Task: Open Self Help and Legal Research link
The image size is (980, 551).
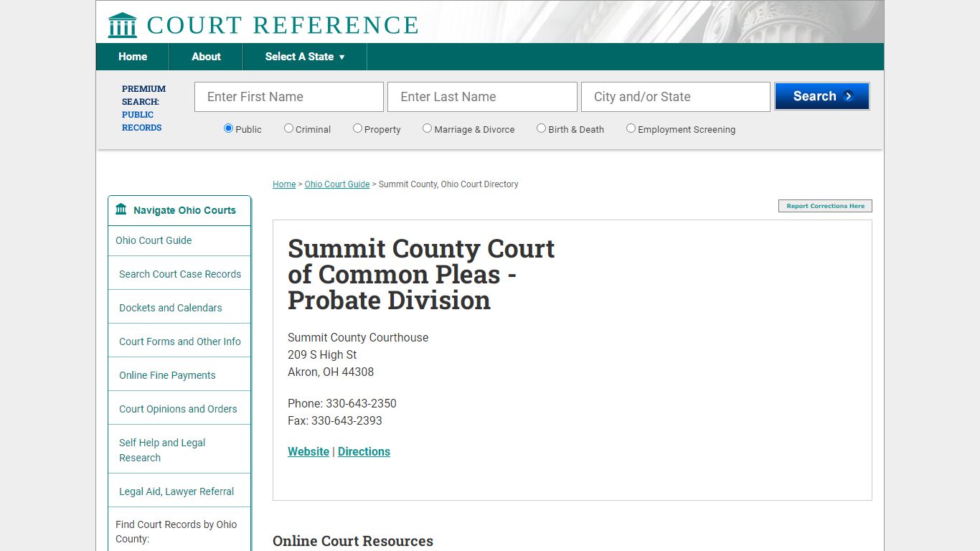Action: (162, 450)
